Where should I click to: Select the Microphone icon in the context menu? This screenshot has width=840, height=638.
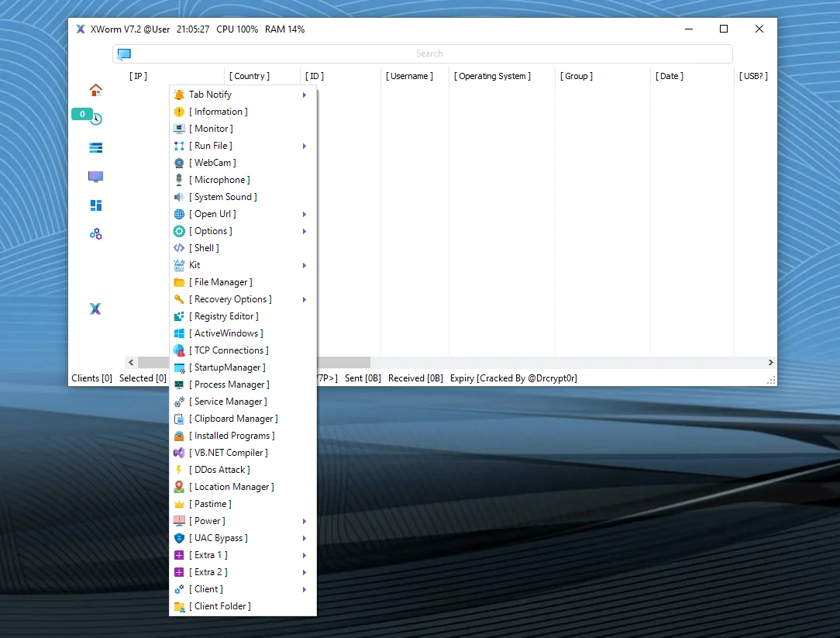(180, 179)
